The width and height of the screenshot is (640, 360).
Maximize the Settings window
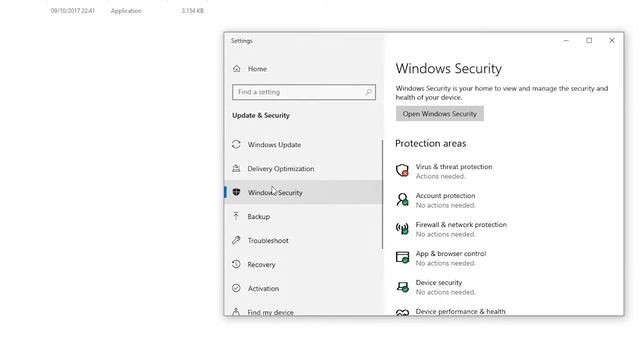[x=589, y=40]
